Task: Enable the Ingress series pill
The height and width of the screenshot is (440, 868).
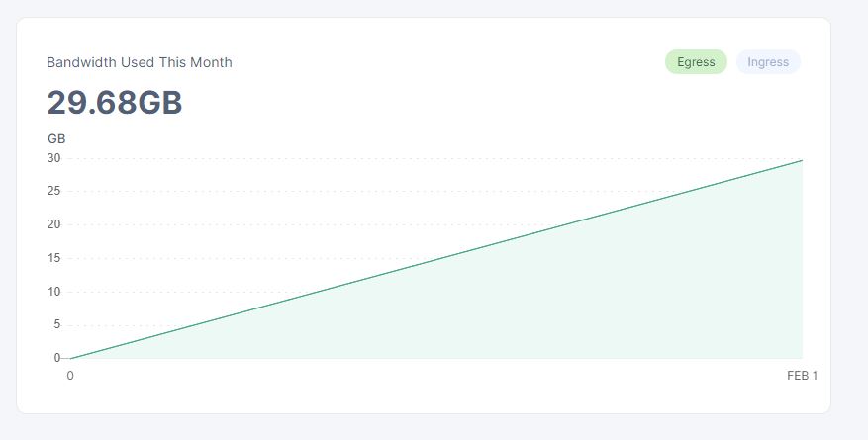Action: 768,62
